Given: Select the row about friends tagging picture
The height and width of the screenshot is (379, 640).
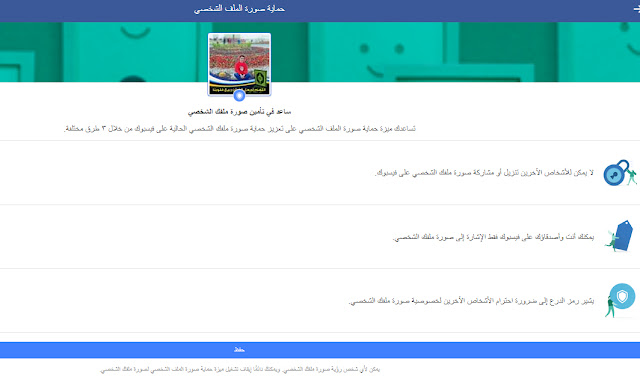Looking at the screenshot, I should pos(320,237).
